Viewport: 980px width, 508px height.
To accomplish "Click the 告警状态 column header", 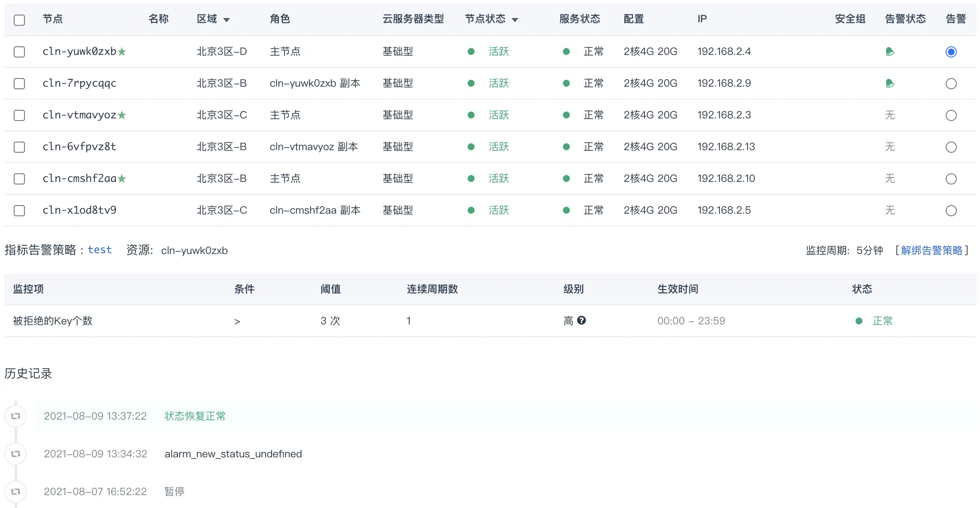I will (x=905, y=19).
